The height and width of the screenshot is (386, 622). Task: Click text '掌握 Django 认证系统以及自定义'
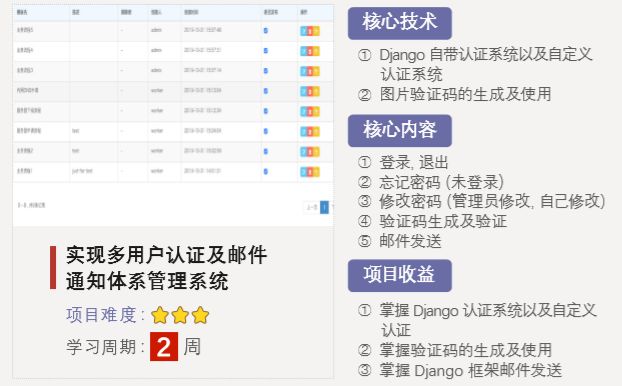(x=488, y=310)
